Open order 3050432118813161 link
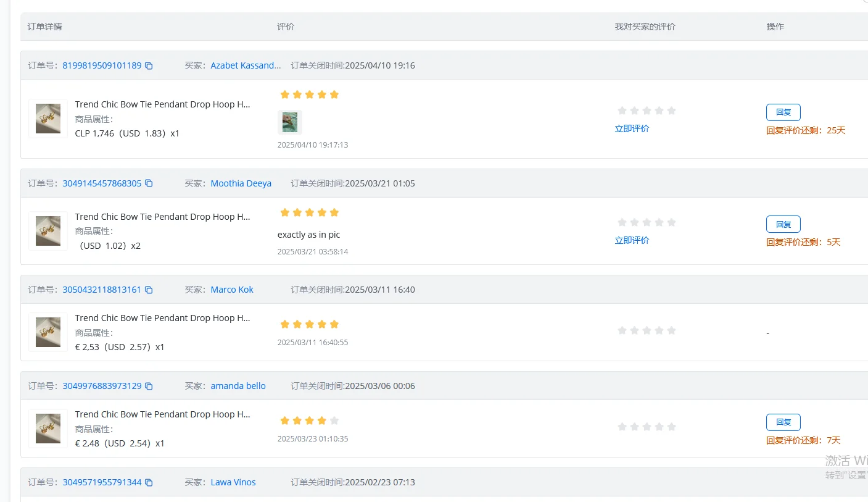This screenshot has height=502, width=868. coord(102,290)
